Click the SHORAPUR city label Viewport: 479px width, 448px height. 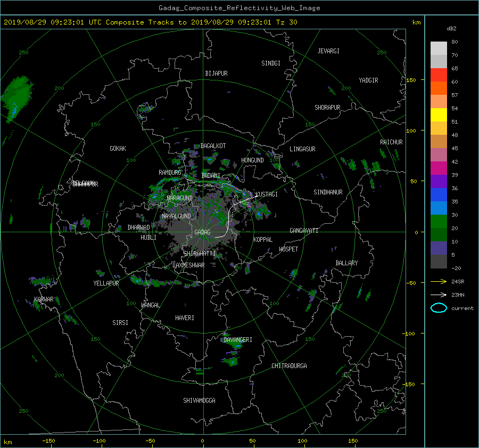tap(327, 107)
